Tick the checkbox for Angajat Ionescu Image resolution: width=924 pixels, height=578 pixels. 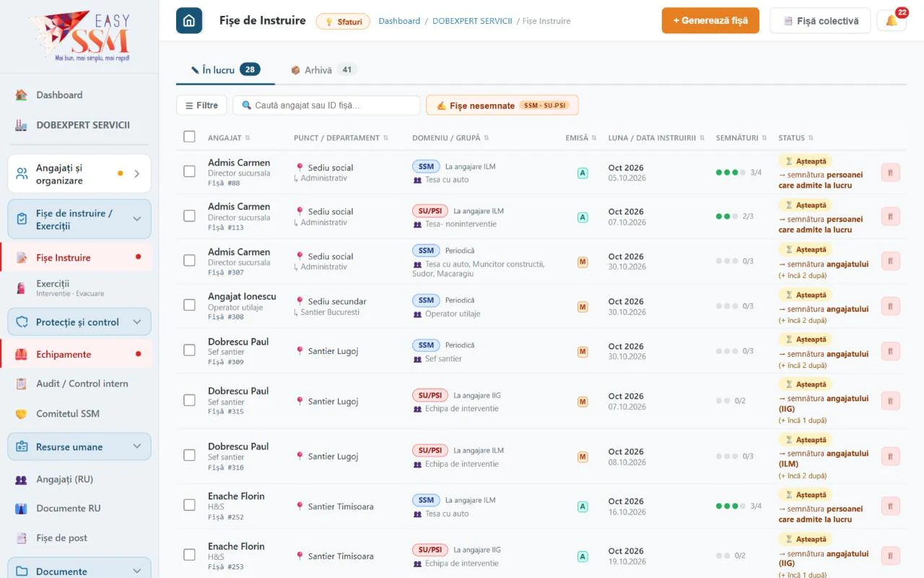click(189, 305)
